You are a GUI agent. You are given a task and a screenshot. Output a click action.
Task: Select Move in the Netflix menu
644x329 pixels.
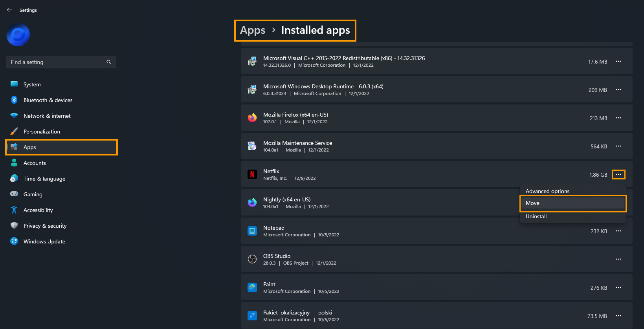coord(573,203)
